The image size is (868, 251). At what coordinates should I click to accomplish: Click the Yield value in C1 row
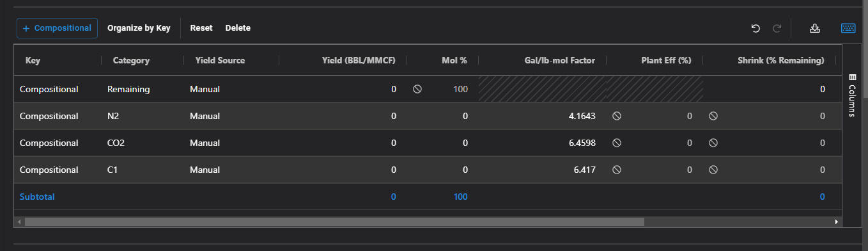(394, 170)
